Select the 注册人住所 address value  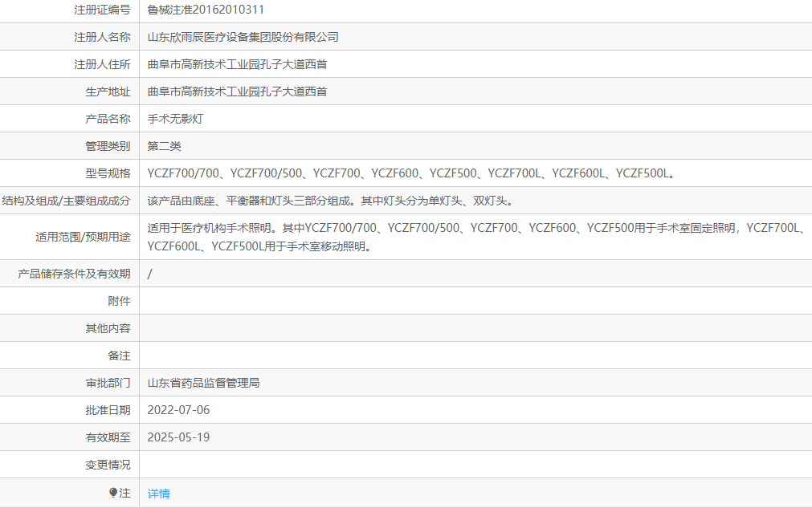pos(237,65)
